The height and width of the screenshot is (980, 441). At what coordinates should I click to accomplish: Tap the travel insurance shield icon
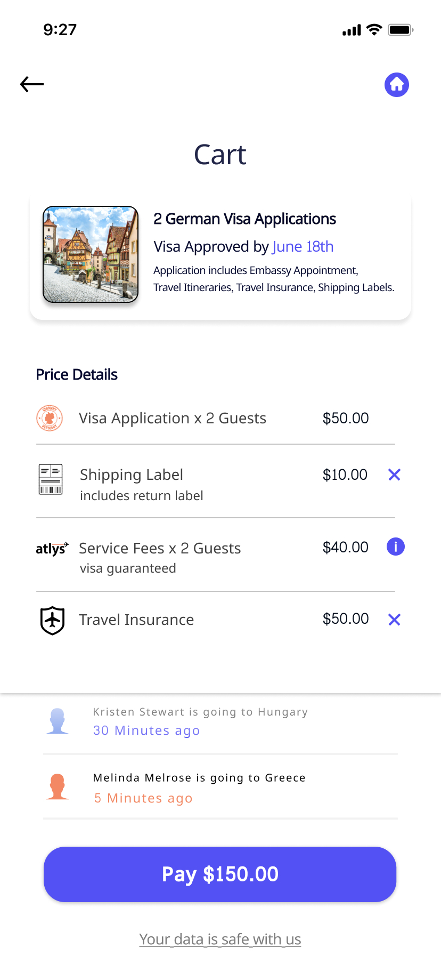[x=52, y=621]
